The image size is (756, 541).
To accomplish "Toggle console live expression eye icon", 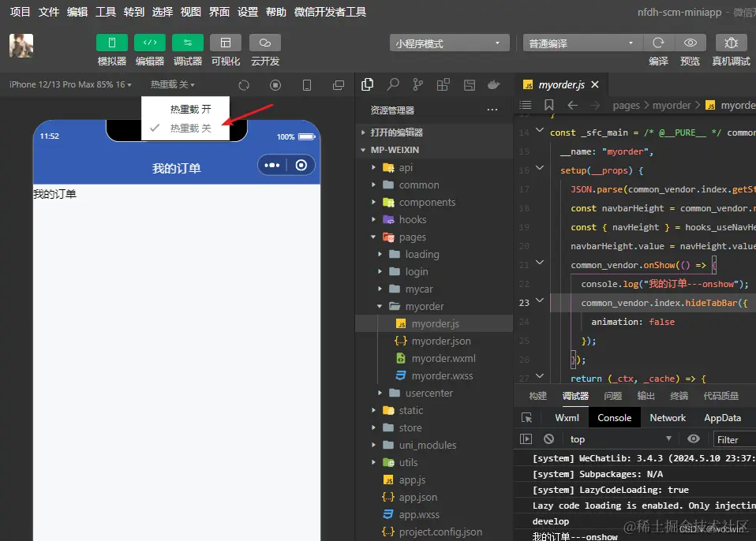I will pos(694,438).
